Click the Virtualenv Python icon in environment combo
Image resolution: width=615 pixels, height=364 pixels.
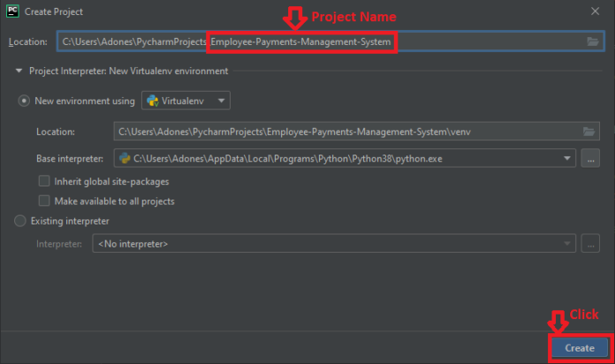[153, 101]
